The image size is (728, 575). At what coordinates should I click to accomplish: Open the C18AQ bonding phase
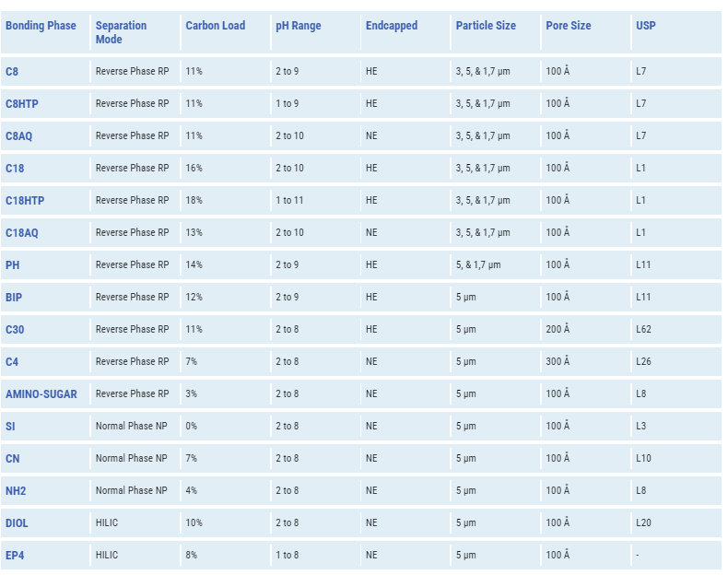tap(22, 233)
